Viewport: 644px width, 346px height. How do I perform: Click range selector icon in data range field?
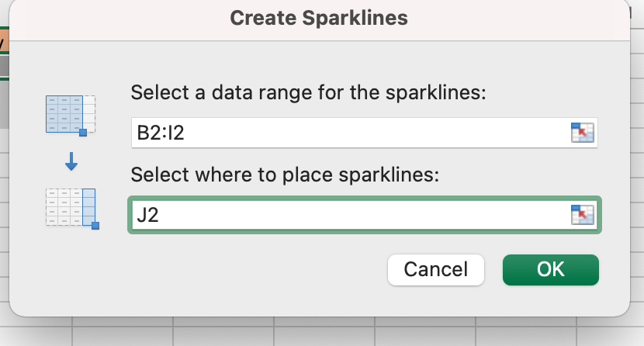coord(582,133)
